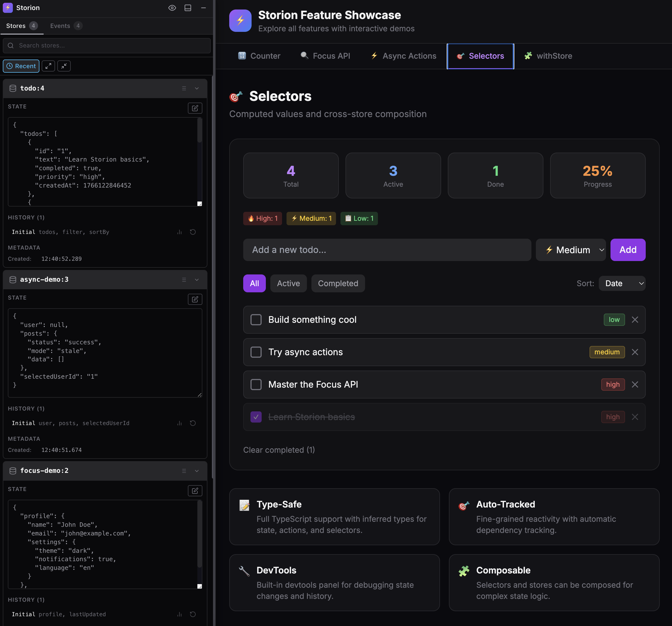Collapse the todo:4 store chevron
This screenshot has height=626, width=672.
click(197, 88)
